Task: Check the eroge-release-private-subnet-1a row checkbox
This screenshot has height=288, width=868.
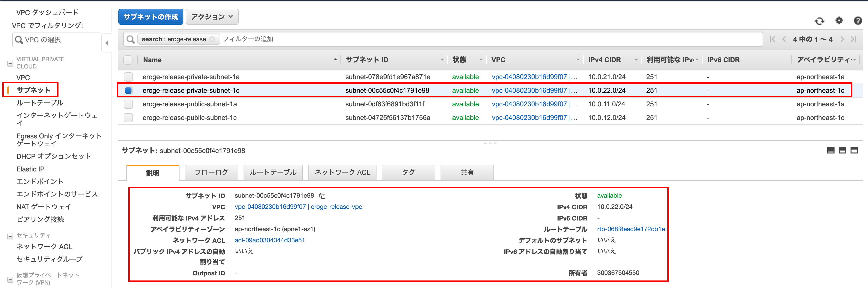Action: [x=128, y=77]
